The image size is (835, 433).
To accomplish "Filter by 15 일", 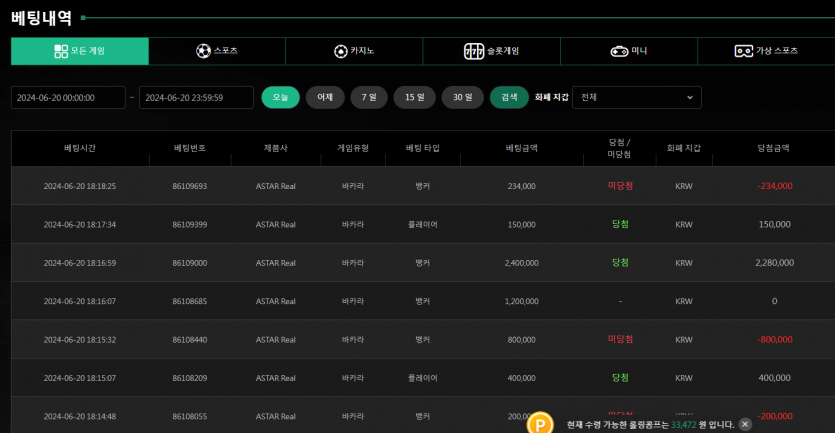I will 415,97.
